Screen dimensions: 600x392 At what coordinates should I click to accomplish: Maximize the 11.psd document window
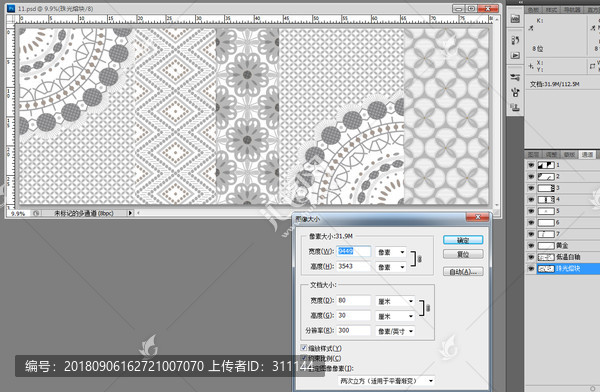click(x=471, y=8)
